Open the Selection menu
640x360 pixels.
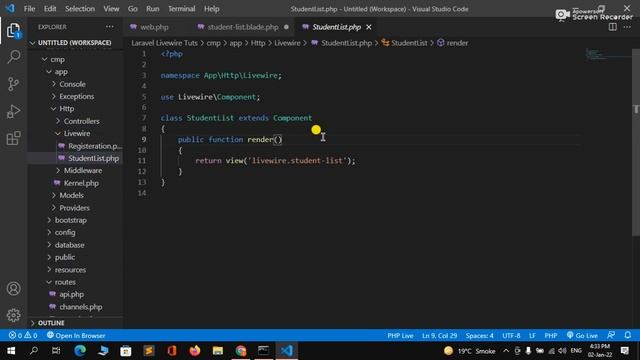(80, 9)
